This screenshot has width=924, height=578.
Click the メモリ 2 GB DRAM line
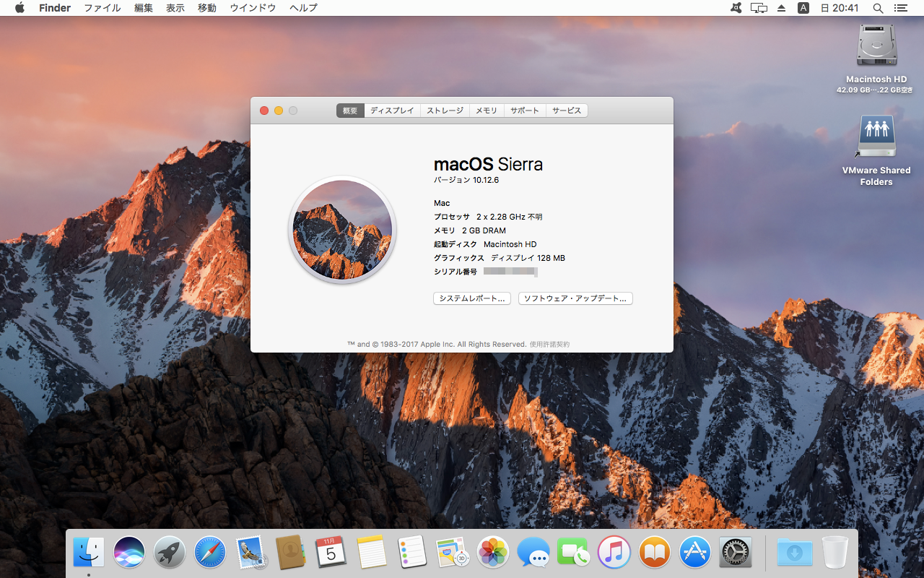click(470, 230)
